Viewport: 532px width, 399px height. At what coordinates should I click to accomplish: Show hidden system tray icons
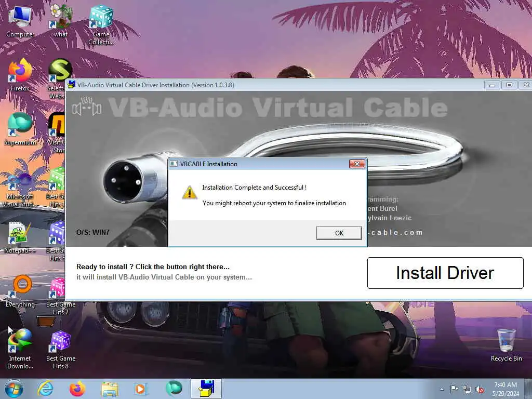pyautogui.click(x=442, y=389)
